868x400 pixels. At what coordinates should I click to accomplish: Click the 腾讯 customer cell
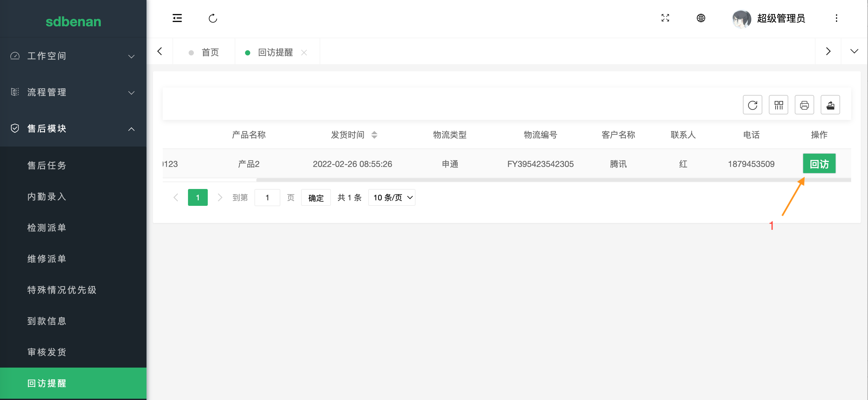(618, 164)
